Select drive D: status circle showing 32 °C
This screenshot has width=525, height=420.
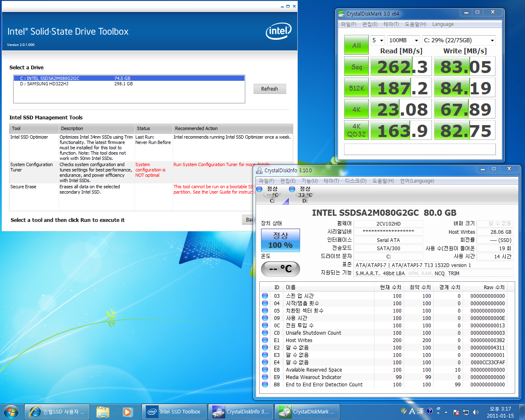click(x=292, y=189)
